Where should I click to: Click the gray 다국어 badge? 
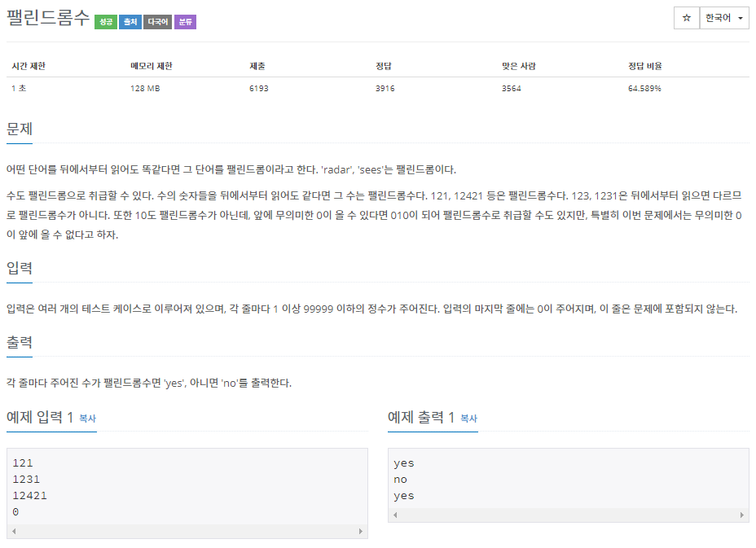158,22
